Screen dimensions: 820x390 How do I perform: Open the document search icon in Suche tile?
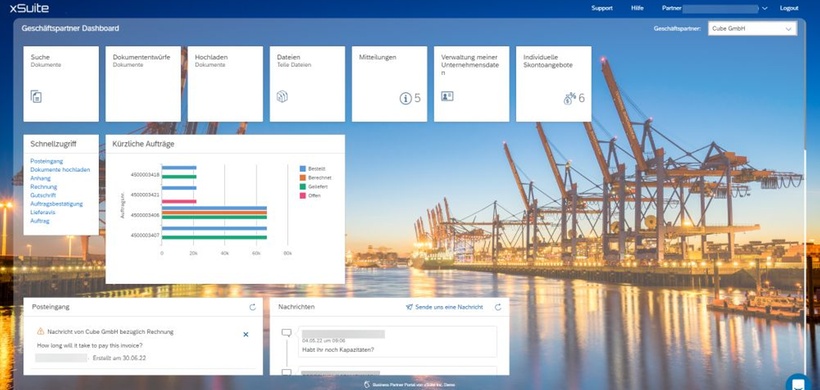pos(36,96)
